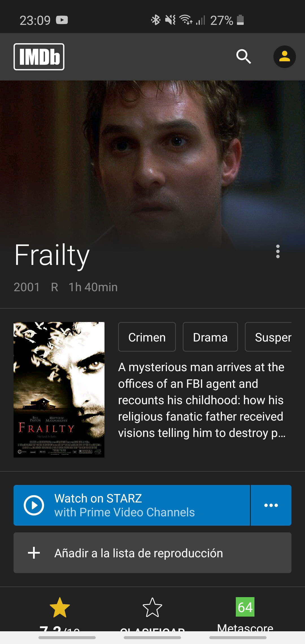This screenshot has height=644, width=305.
Task: Tap the outlined star to rate the film
Action: tap(152, 607)
